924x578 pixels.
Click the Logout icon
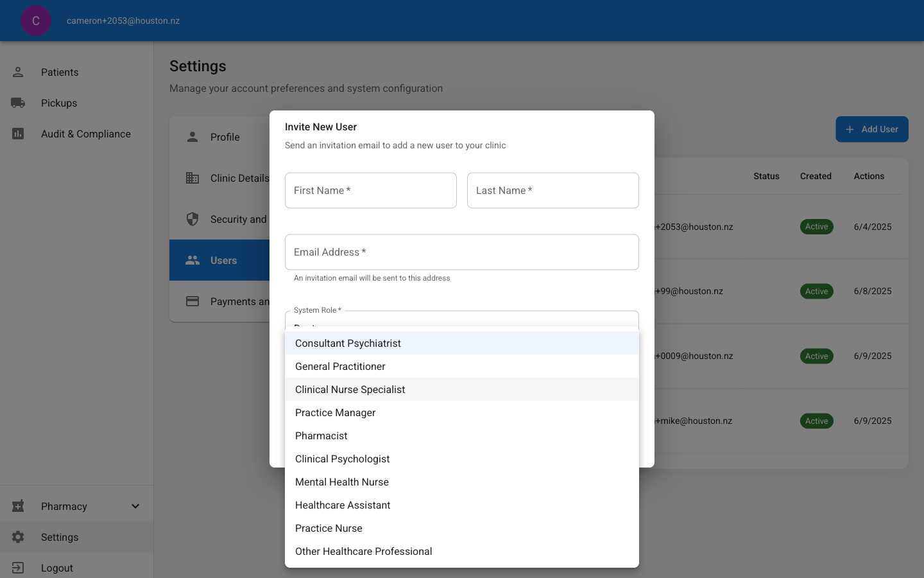pos(18,568)
